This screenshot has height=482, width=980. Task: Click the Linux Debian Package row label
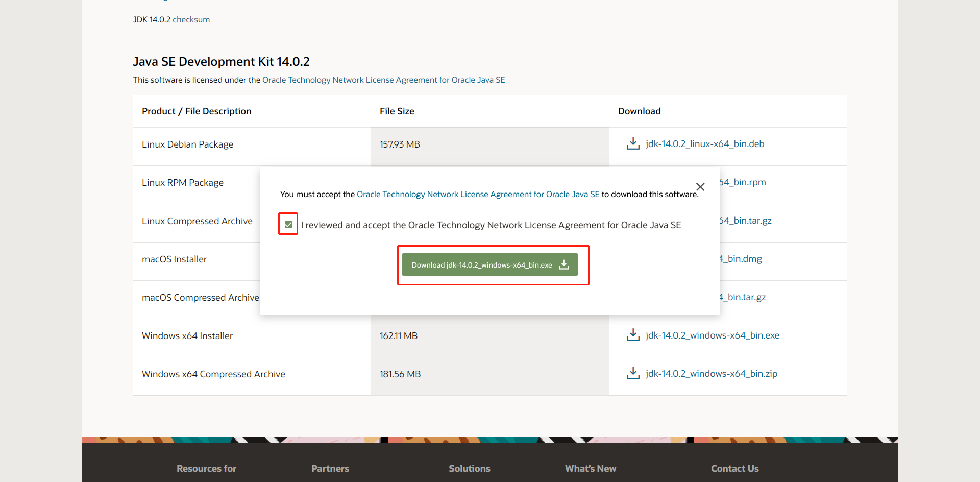[187, 144]
